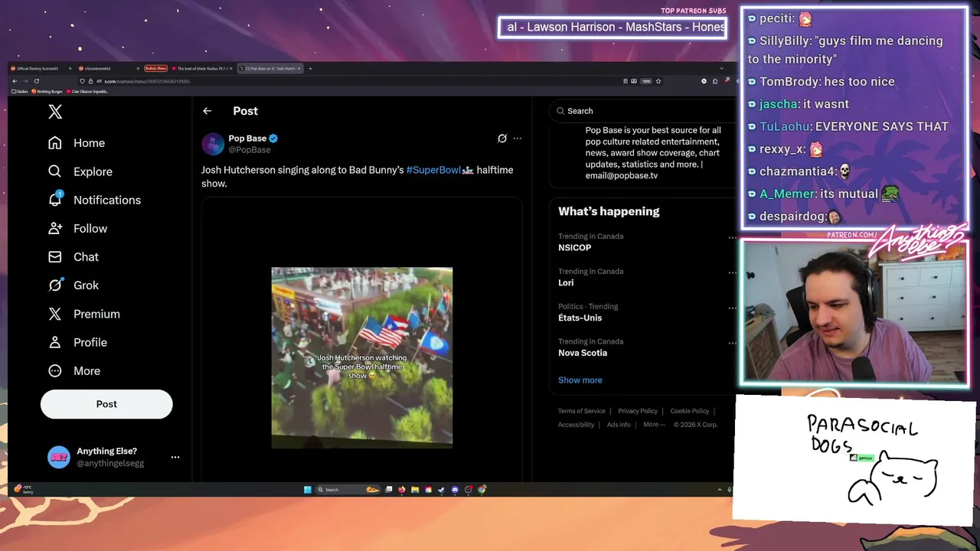980x551 pixels.
Task: Click the browser reload button
Action: pyautogui.click(x=37, y=81)
